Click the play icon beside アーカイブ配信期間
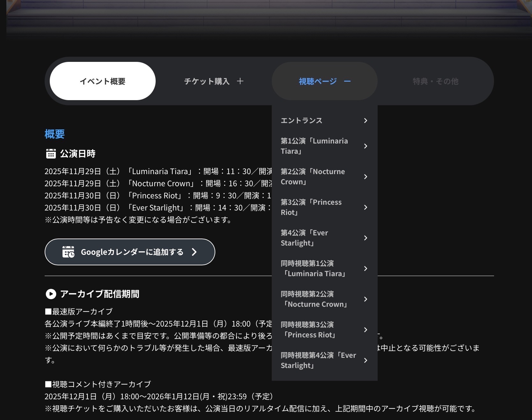The image size is (532, 420). [x=51, y=294]
